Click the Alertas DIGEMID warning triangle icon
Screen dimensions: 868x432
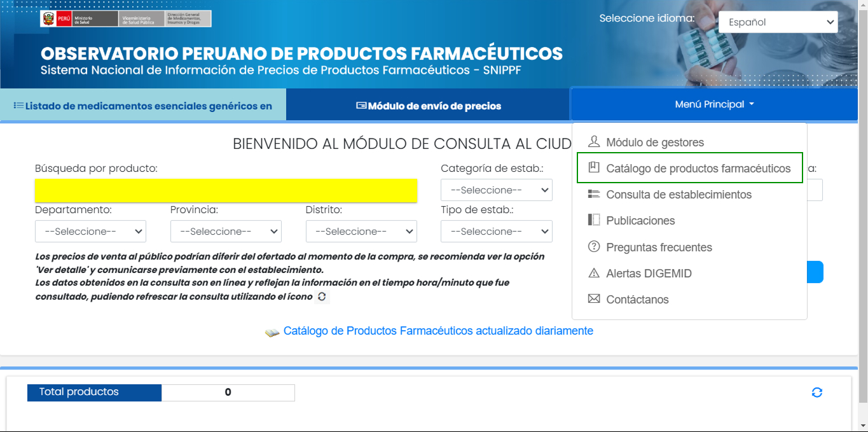[x=594, y=274]
